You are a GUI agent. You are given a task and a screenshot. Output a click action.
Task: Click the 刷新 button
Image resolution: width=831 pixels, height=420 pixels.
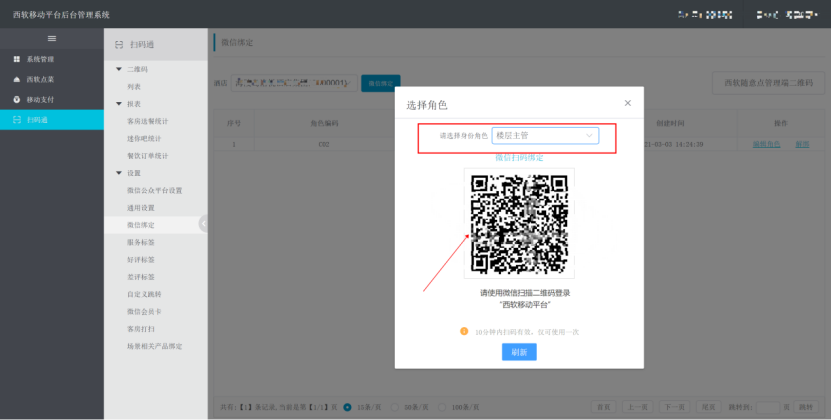(x=519, y=352)
